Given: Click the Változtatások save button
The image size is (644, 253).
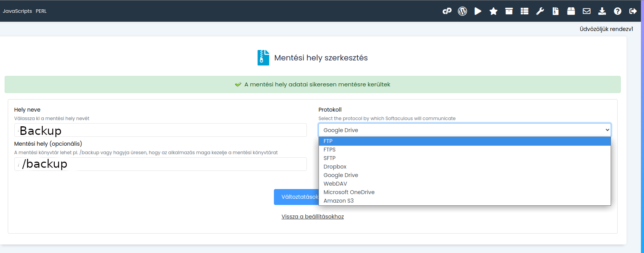Looking at the screenshot, I should tap(296, 197).
